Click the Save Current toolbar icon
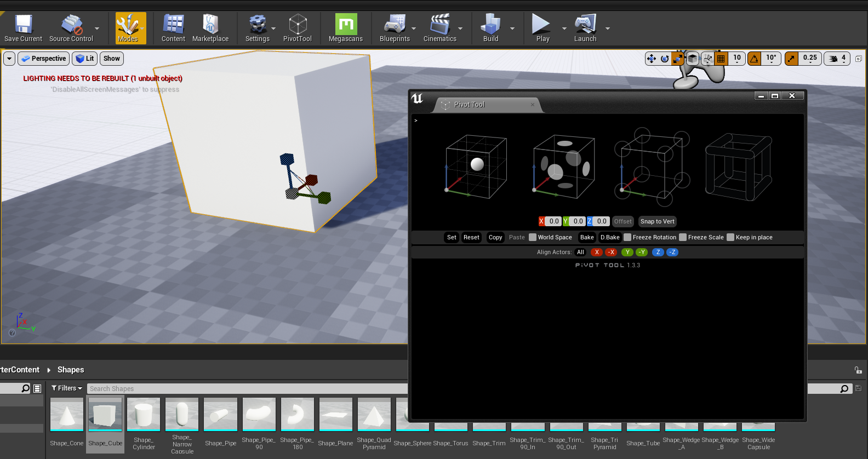Image resolution: width=868 pixels, height=459 pixels. (x=23, y=25)
